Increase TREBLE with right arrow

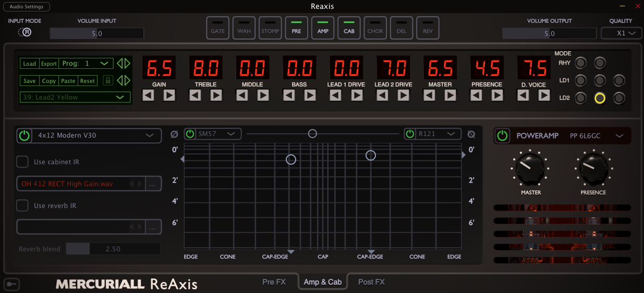point(216,95)
